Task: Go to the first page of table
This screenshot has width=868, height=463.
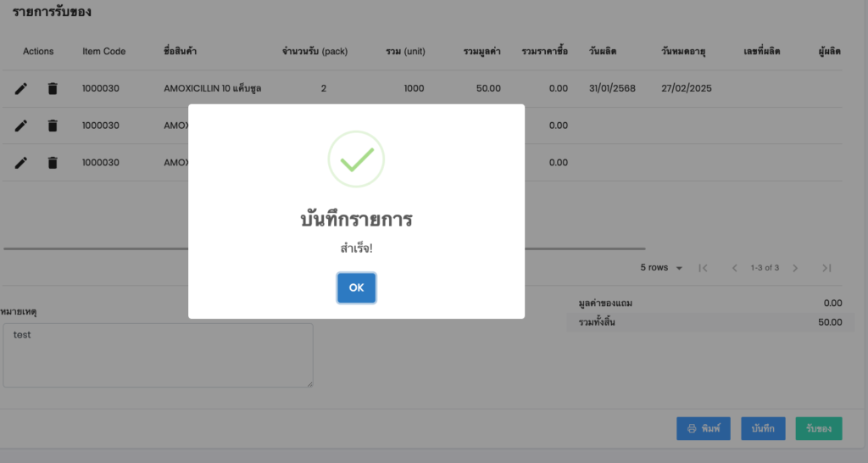Action: pos(703,268)
